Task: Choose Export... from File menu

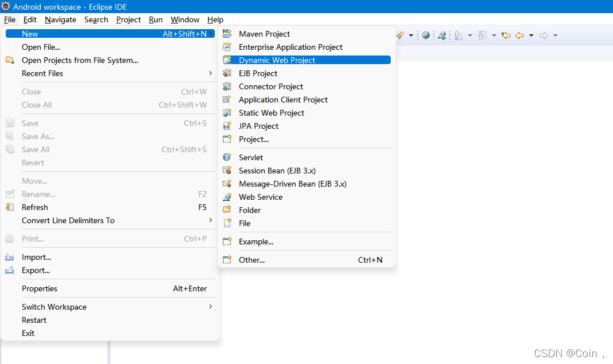Action: pos(110,270)
